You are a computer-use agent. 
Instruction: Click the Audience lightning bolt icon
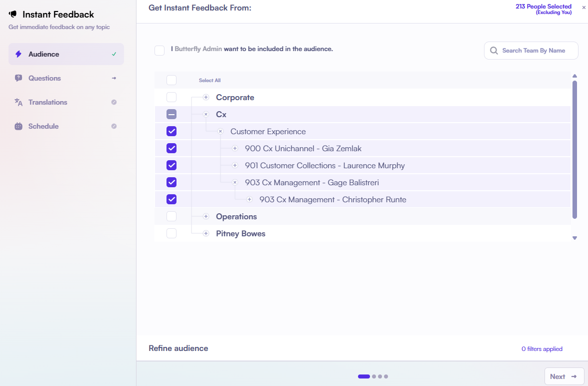[x=18, y=54]
